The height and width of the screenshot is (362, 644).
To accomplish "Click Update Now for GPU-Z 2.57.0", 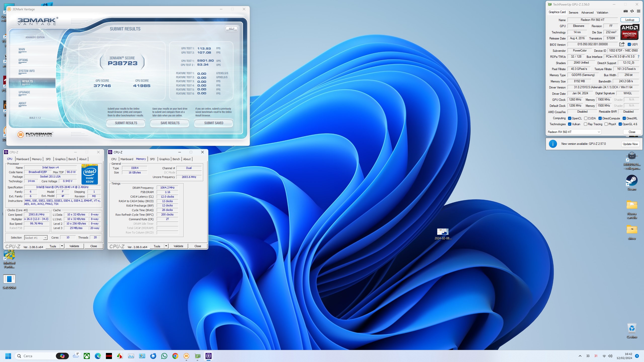I will coord(630,144).
